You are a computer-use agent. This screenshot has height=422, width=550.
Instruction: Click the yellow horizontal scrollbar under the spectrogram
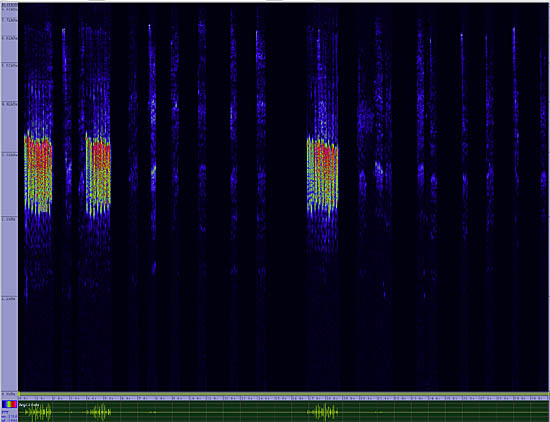283,394
